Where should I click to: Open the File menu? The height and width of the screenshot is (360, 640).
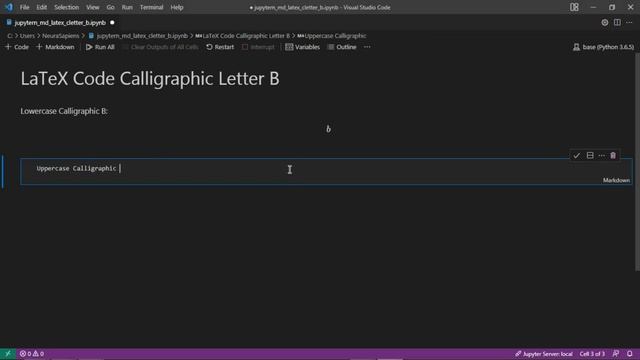pyautogui.click(x=24, y=7)
